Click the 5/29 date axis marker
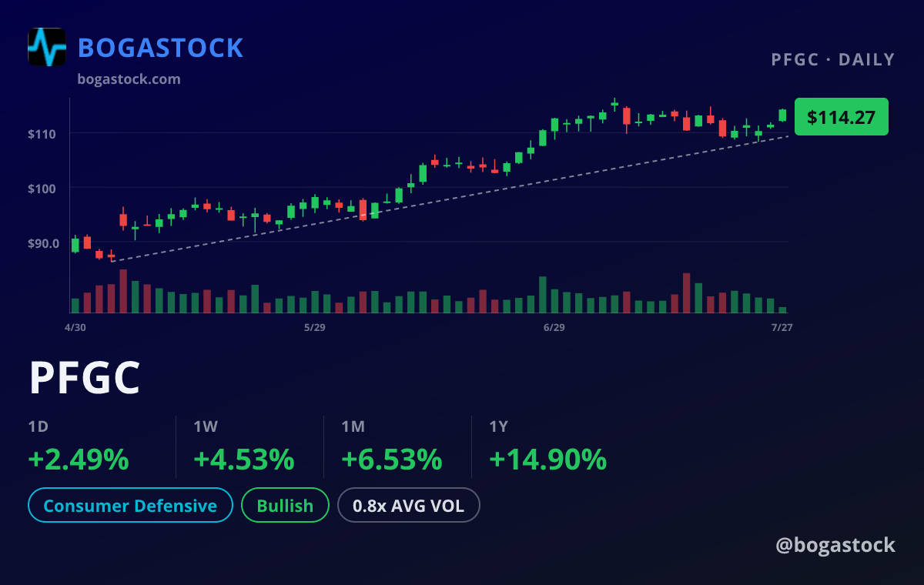Viewport: 924px width, 585px height. pyautogui.click(x=315, y=328)
